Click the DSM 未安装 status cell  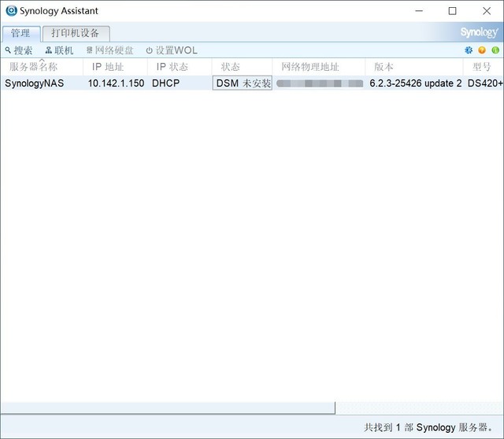coord(243,83)
